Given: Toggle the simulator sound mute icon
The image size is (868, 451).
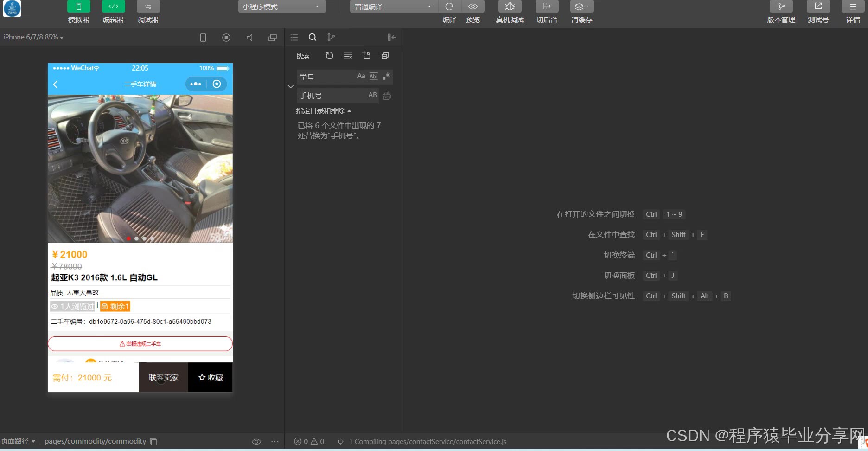Looking at the screenshot, I should 249,38.
